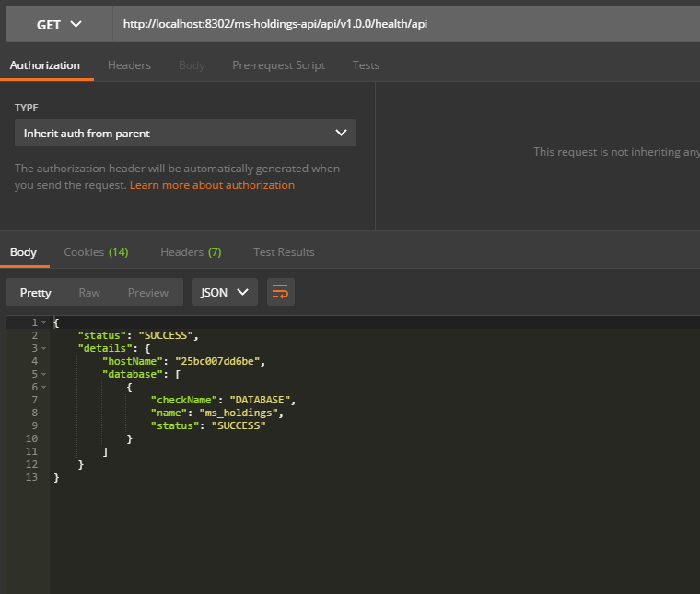700x594 pixels.
Task: Collapse the database array fold arrow
Action: [x=43, y=374]
